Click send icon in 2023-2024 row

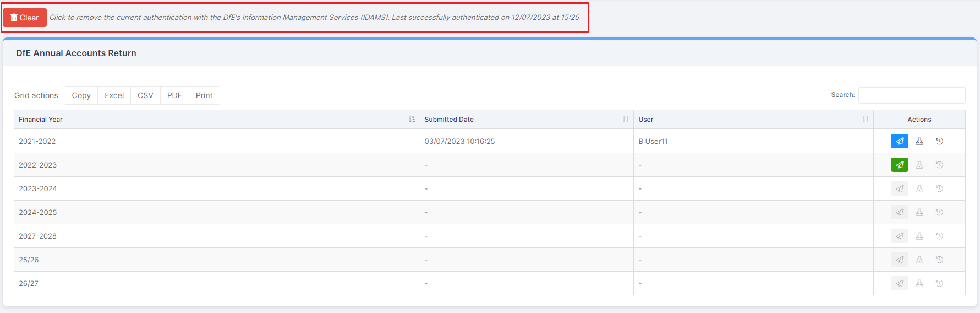point(900,188)
